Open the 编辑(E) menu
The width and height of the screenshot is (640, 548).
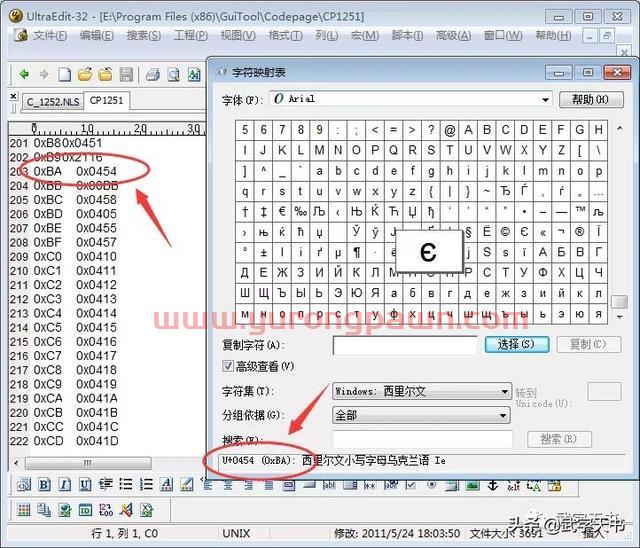click(x=97, y=35)
